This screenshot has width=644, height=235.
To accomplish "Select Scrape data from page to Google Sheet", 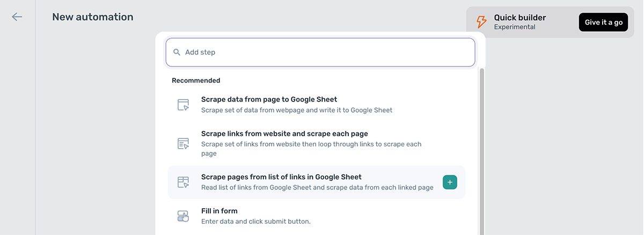I will pos(317,105).
